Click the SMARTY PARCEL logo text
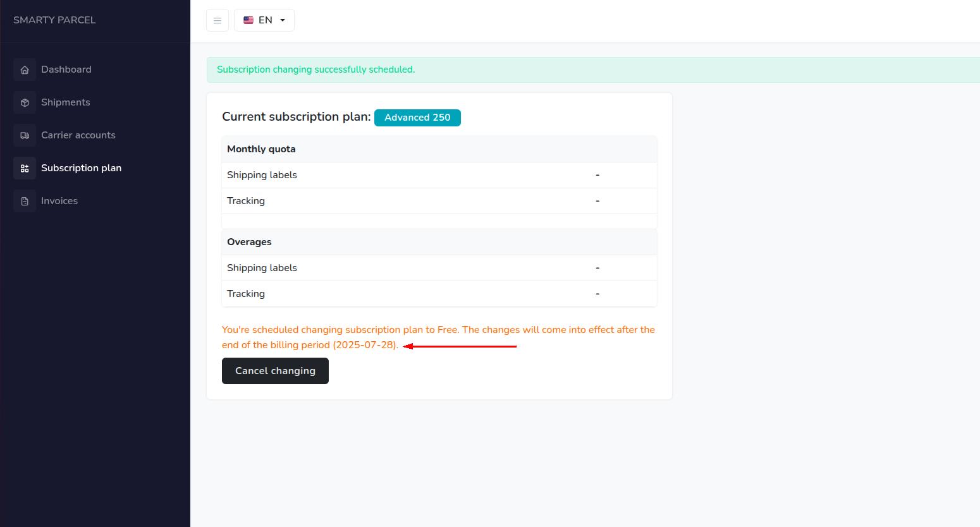This screenshot has width=980, height=527. pyautogui.click(x=54, y=20)
